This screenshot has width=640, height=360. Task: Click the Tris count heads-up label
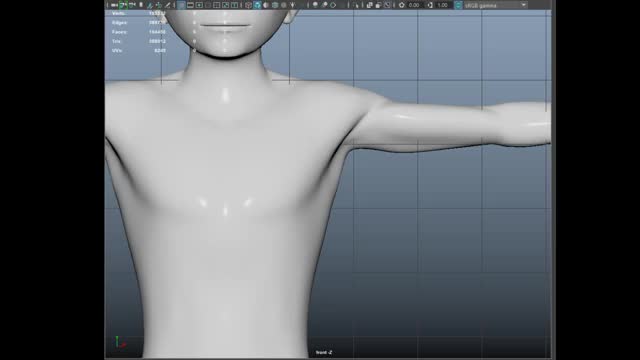click(x=116, y=42)
